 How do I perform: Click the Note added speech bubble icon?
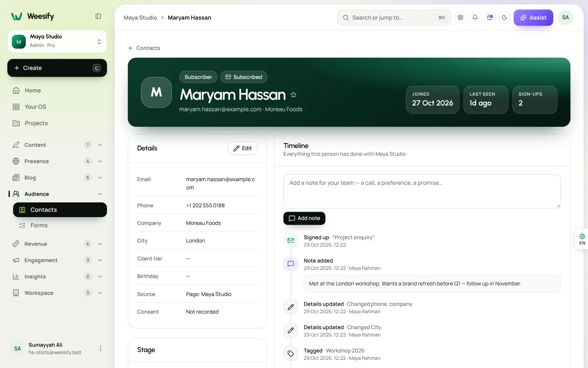click(291, 264)
